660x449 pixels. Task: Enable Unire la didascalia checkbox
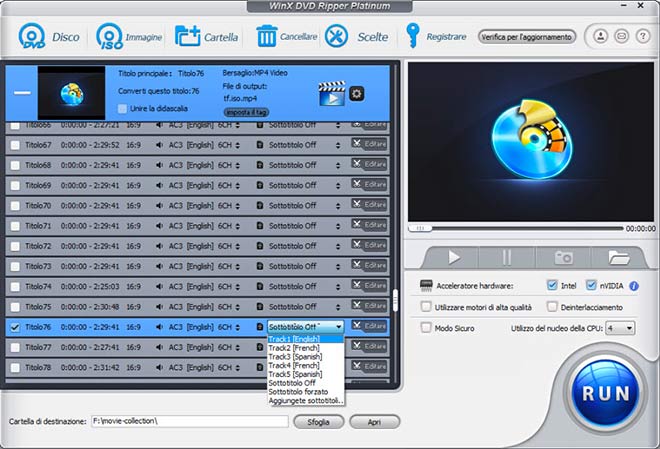coord(122,109)
